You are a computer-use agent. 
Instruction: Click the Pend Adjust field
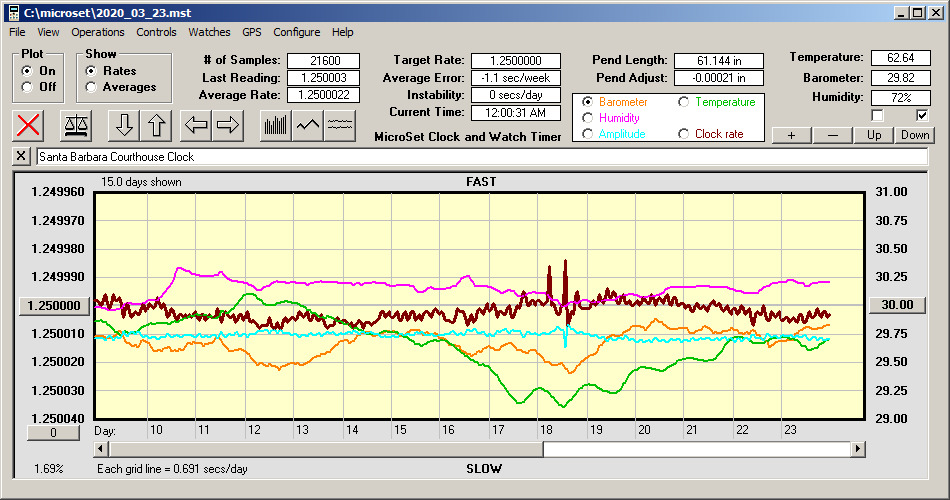[719, 78]
